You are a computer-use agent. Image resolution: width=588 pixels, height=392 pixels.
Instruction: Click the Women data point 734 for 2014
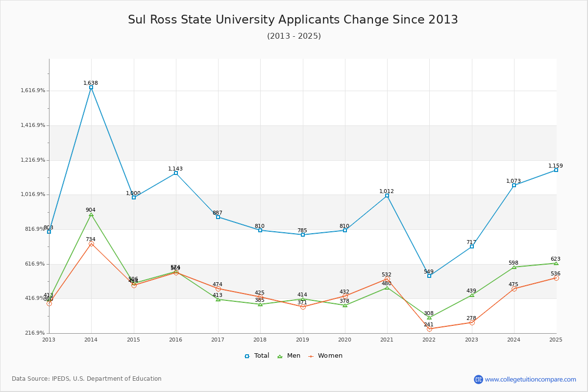[91, 244]
